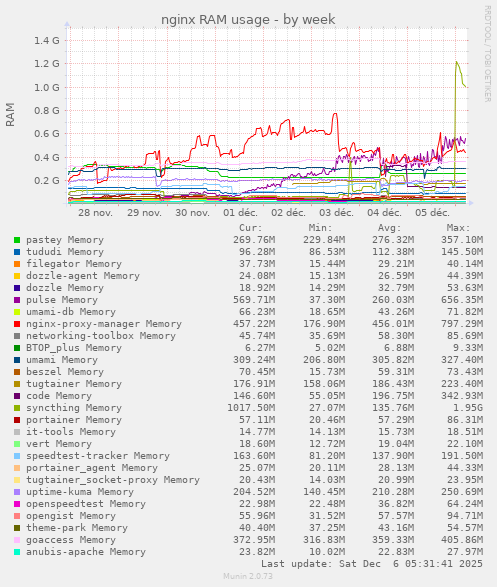Click nginx-proxy-manager's max value 797.29M
497x587 pixels.
462,324
